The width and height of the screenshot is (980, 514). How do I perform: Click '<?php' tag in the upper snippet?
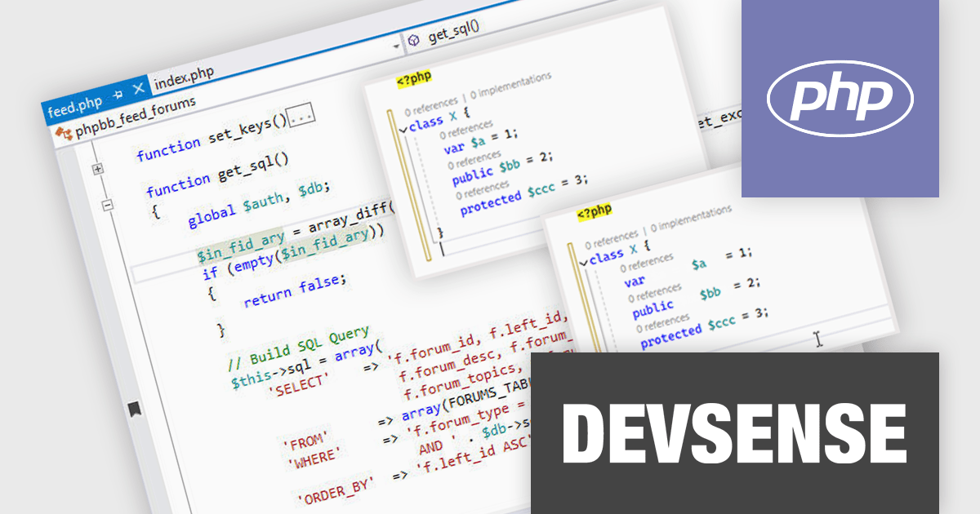pyautogui.click(x=414, y=78)
